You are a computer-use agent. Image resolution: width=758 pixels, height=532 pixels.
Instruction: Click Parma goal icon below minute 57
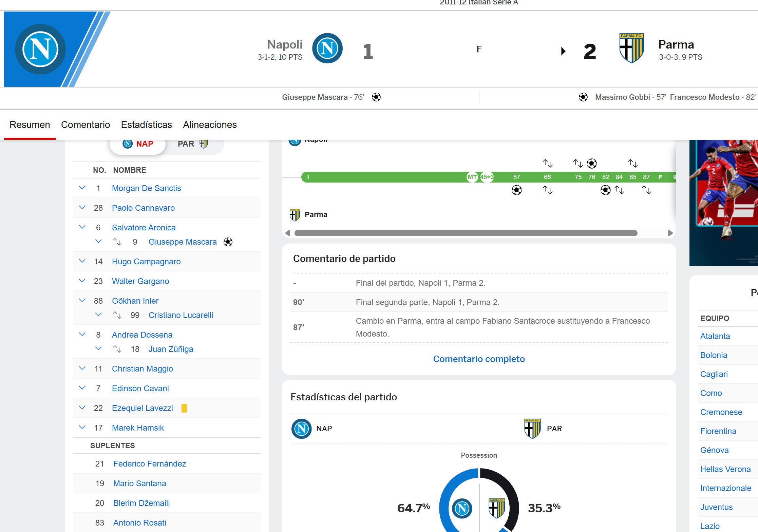(516, 190)
